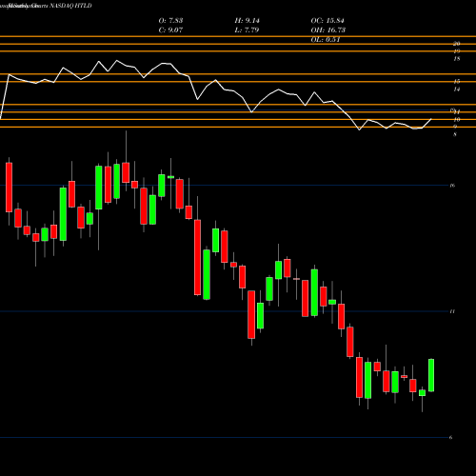Click the high value H: 9.14
Viewport: 476px width, 476px height.
(247, 21)
